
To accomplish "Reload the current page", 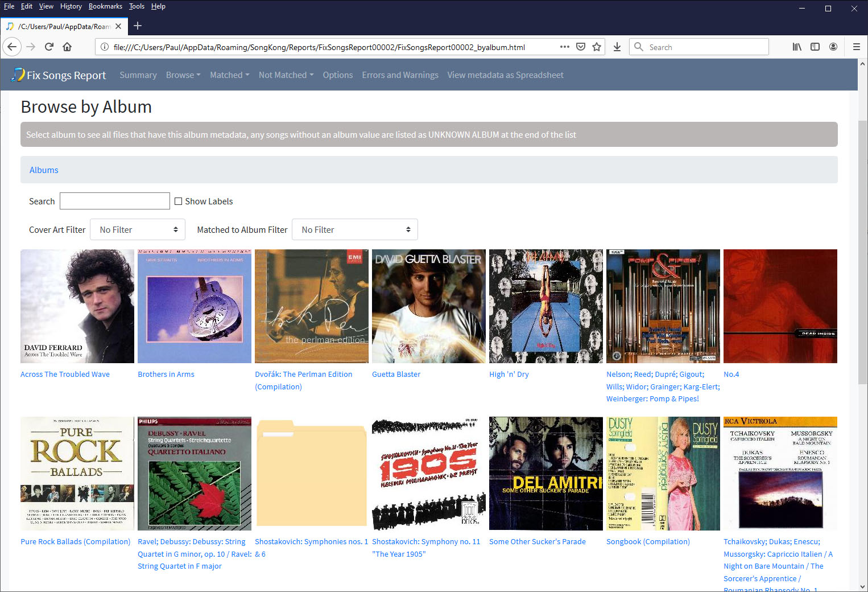I will [49, 47].
